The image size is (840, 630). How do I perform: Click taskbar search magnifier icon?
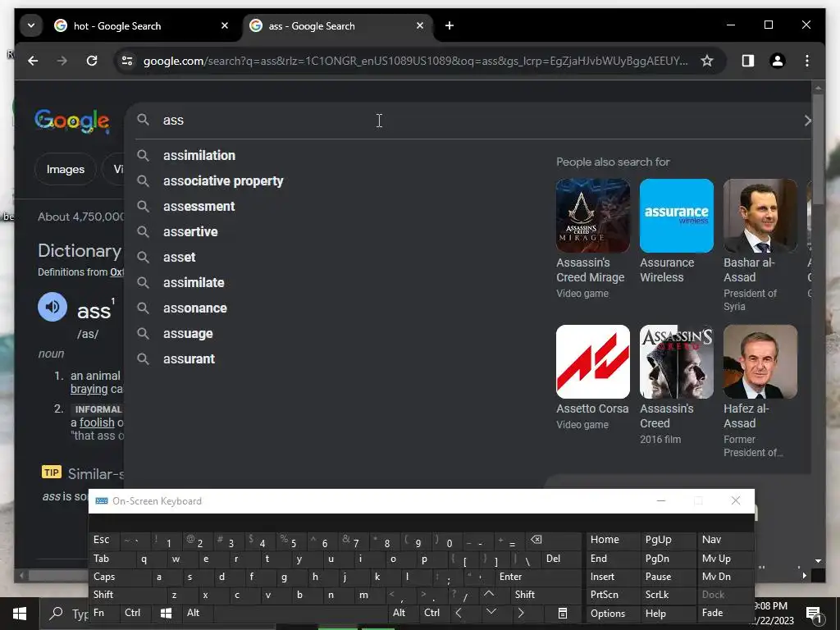(57, 614)
